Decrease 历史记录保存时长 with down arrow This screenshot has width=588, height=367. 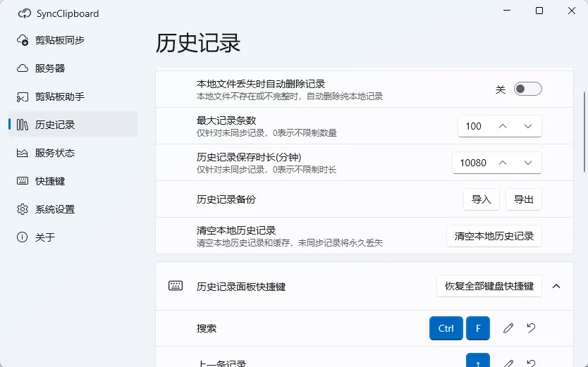[528, 163]
